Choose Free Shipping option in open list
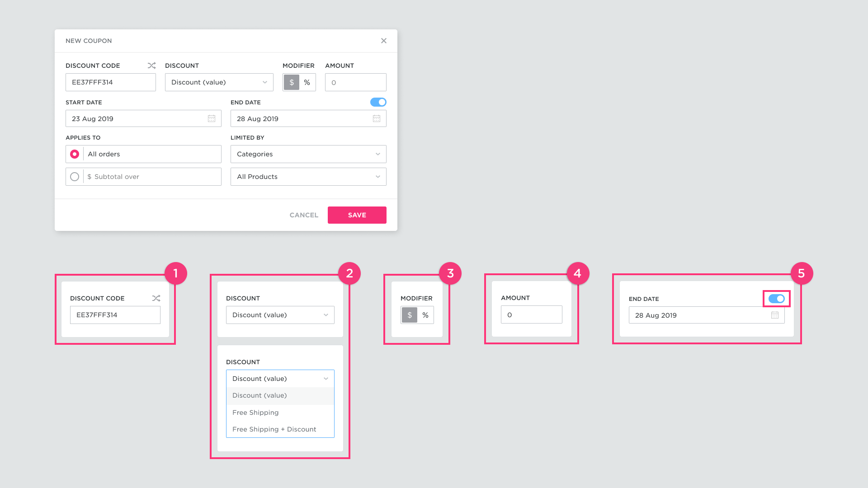This screenshot has width=868, height=488. (280, 413)
